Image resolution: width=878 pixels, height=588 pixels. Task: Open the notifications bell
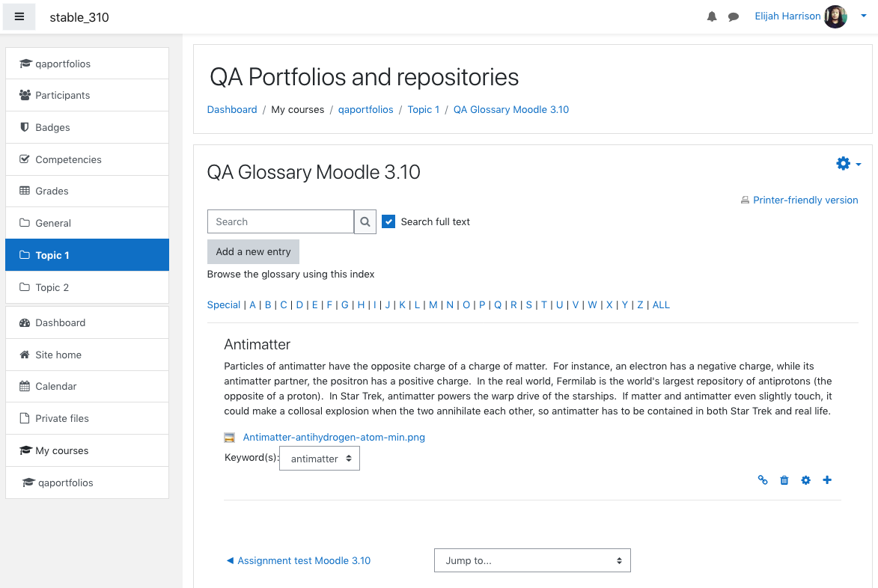point(712,16)
